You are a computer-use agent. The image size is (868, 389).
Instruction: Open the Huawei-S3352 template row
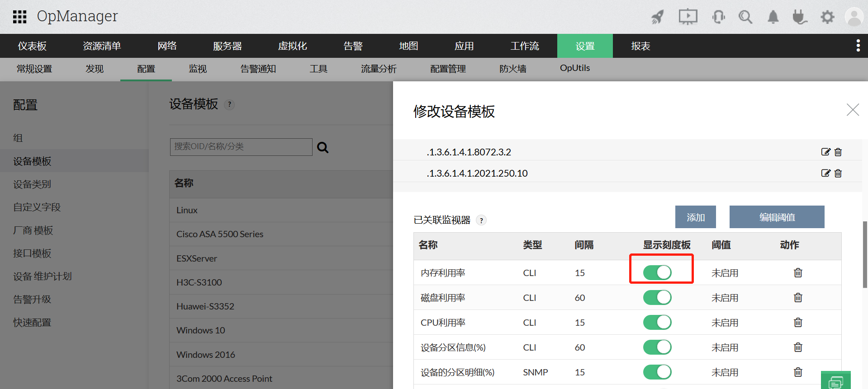[x=281, y=306]
